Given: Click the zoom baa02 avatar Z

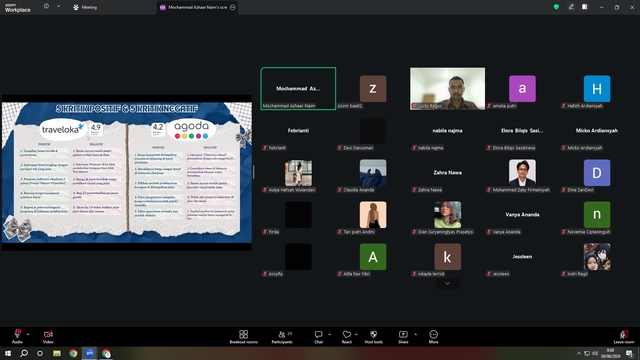Looking at the screenshot, I should coord(373,89).
